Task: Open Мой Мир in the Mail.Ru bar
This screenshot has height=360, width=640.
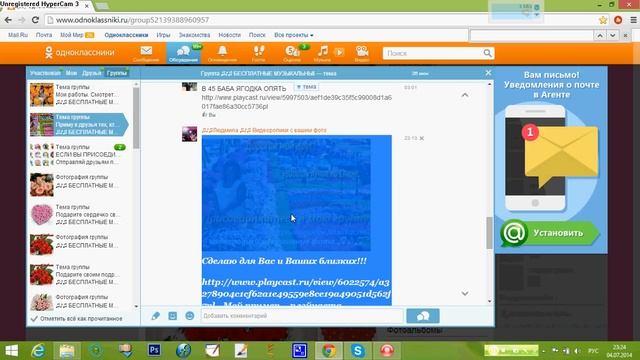Action: click(x=72, y=35)
